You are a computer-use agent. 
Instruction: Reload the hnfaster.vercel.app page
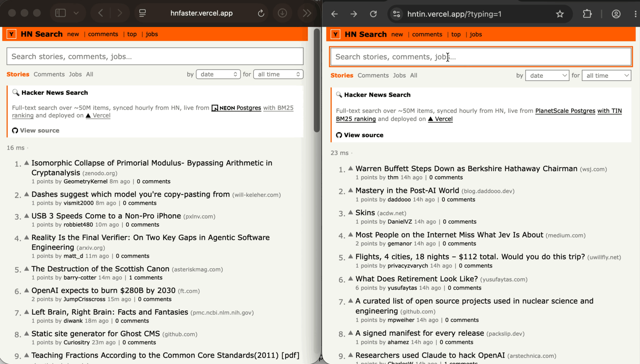261,13
